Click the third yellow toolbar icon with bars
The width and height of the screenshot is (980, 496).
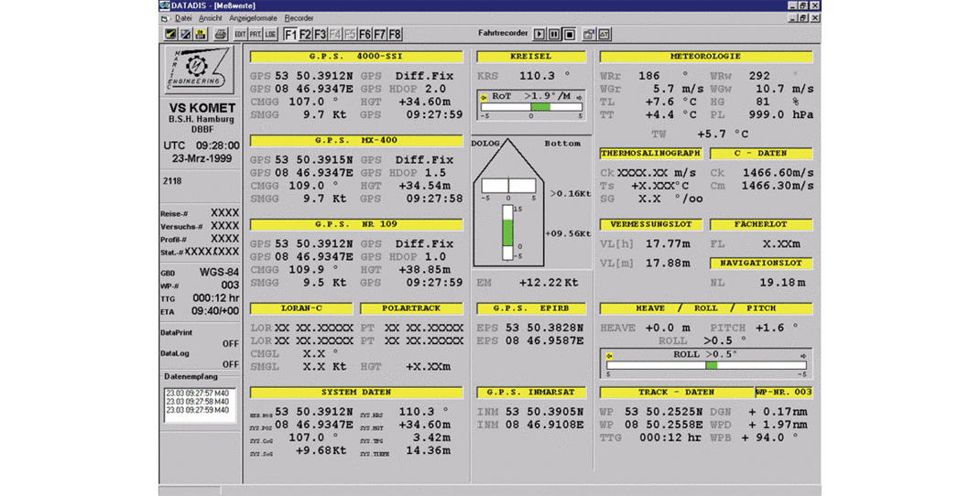tap(201, 35)
